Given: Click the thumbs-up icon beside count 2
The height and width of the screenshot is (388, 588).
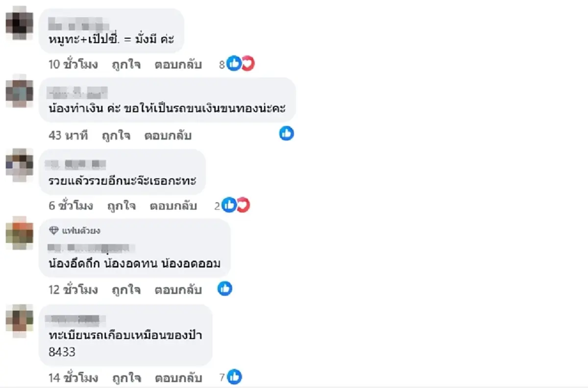Looking at the screenshot, I should [x=229, y=205].
